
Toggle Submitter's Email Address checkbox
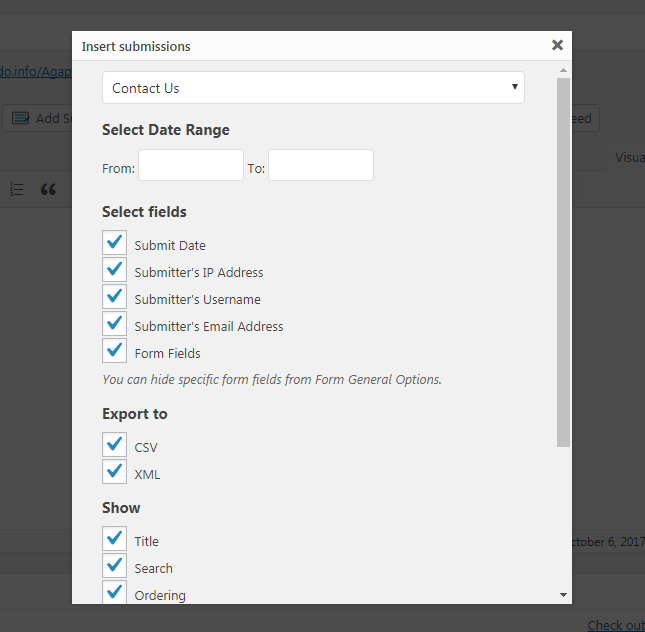pyautogui.click(x=114, y=323)
